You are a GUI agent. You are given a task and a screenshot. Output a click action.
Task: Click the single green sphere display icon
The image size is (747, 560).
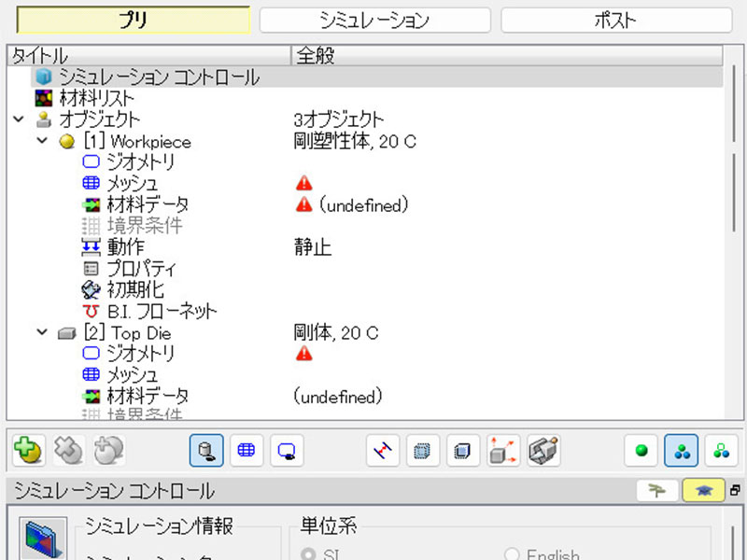tap(641, 451)
